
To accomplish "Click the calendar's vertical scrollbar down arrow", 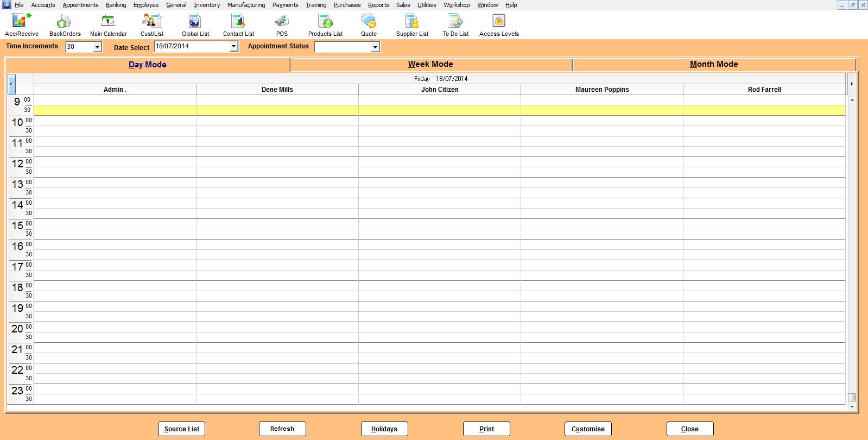I will click(852, 406).
